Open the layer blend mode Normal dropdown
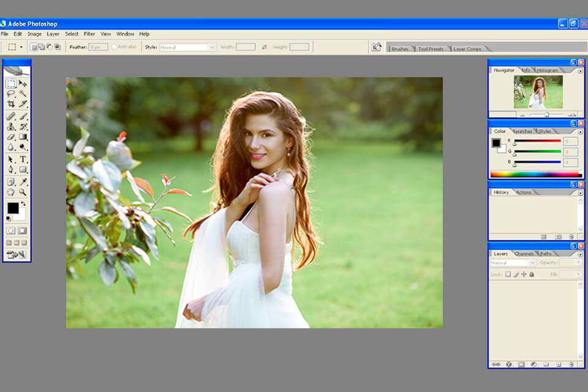Screen dimensions: 588x392 [x=513, y=263]
